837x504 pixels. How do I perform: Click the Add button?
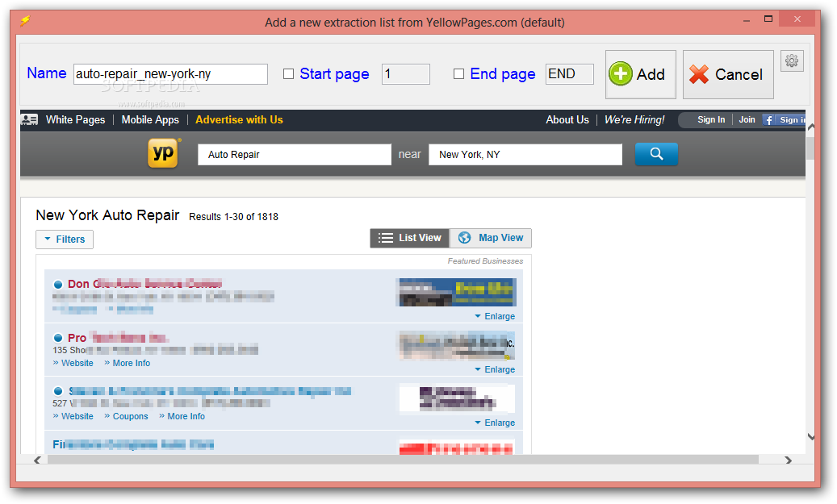tap(641, 75)
